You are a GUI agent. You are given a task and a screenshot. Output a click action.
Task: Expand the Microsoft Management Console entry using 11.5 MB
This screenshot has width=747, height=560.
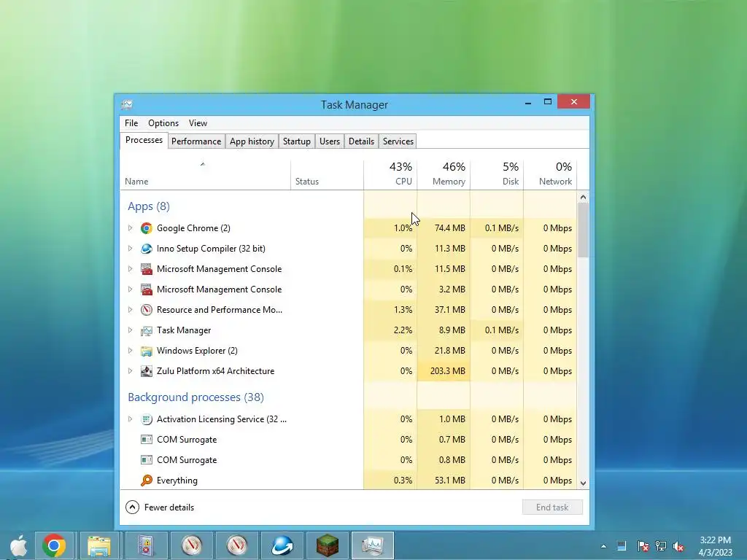130,269
